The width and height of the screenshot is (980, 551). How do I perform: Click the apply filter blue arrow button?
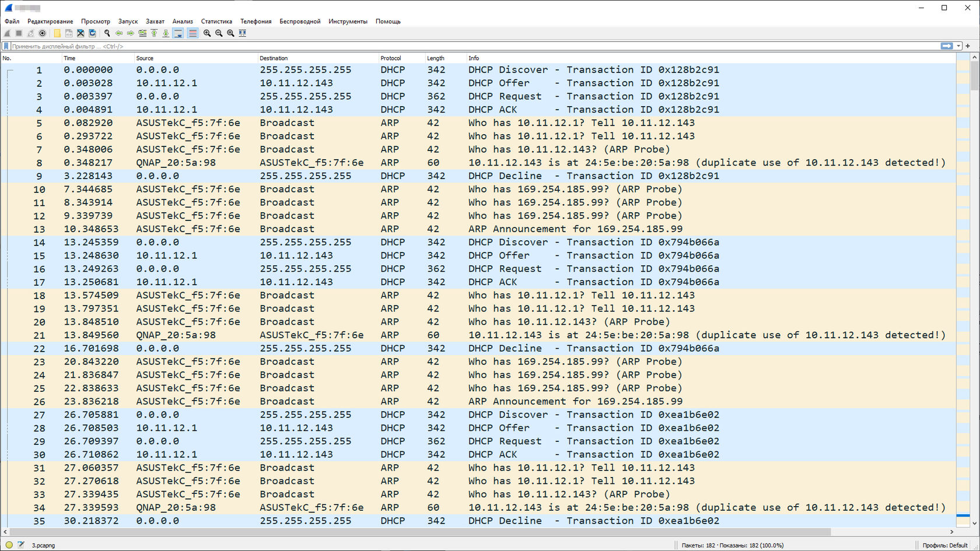[x=947, y=46]
